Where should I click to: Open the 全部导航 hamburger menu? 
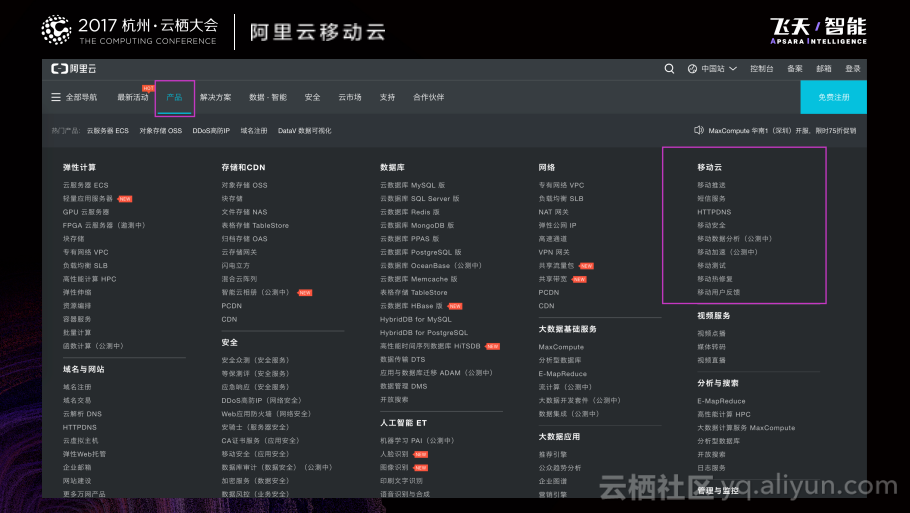(74, 97)
